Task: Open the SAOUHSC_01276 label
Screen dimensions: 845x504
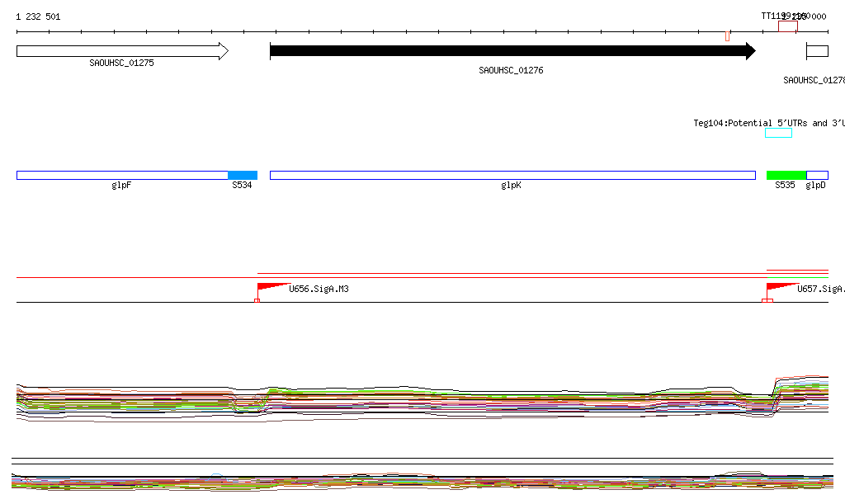Action: pos(511,71)
